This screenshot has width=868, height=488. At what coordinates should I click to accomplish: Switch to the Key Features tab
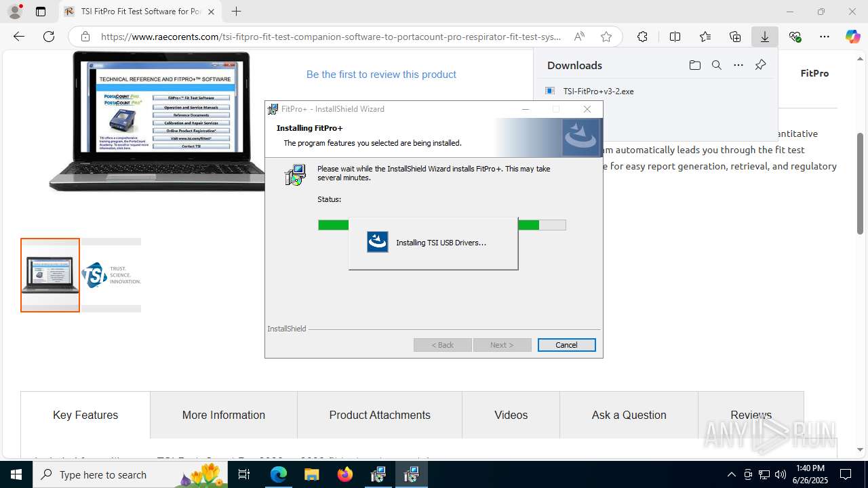(x=85, y=415)
